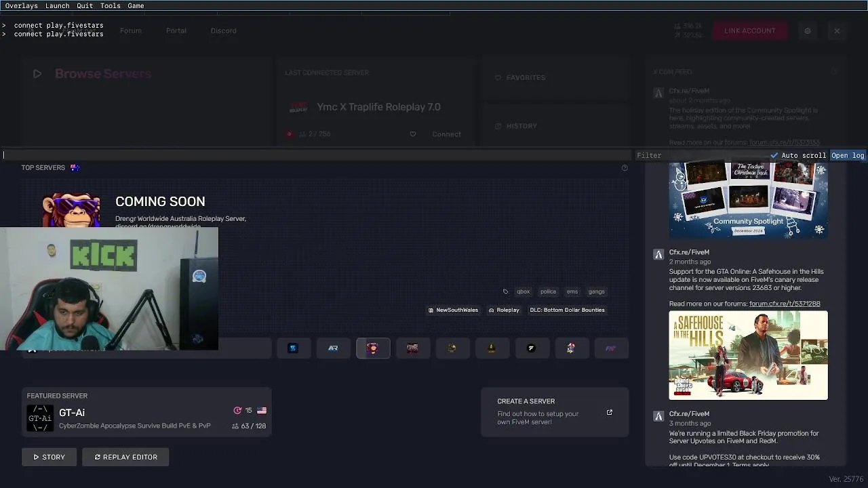Click the Open log button

point(848,155)
